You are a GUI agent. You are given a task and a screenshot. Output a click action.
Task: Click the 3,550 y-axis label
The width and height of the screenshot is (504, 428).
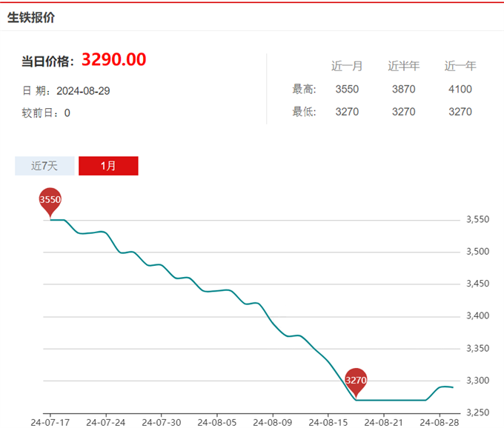click(x=477, y=220)
